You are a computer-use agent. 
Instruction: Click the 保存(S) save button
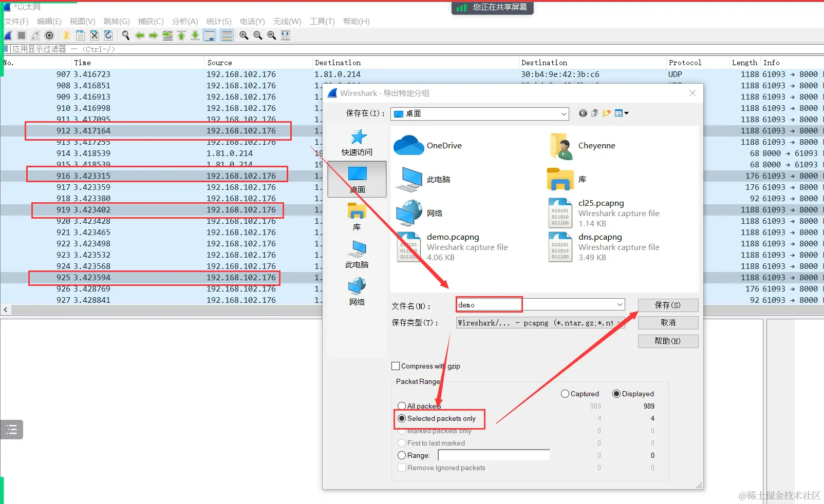tap(668, 305)
